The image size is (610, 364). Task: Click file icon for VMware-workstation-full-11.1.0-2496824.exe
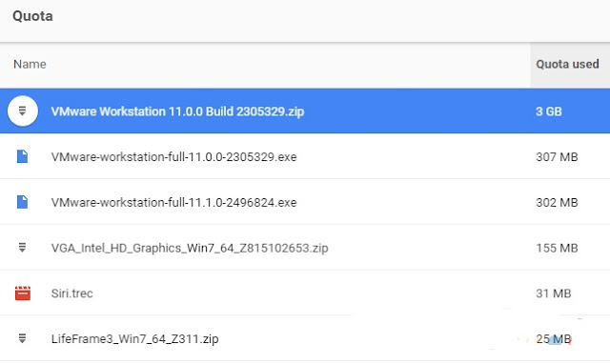point(22,202)
